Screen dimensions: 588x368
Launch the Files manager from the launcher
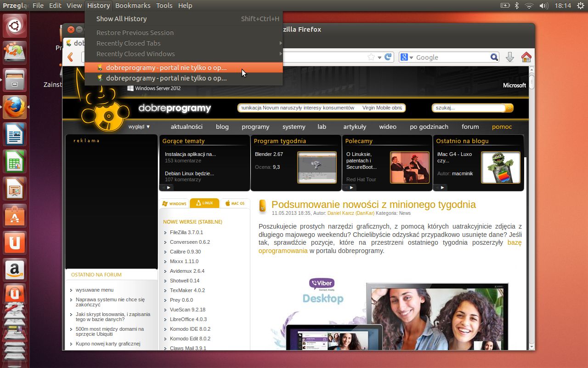point(15,80)
